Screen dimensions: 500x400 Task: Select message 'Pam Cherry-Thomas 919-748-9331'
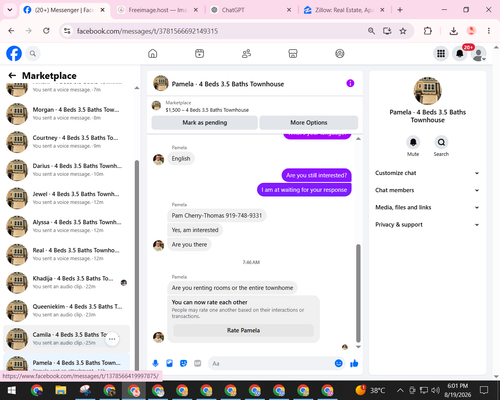217,216
